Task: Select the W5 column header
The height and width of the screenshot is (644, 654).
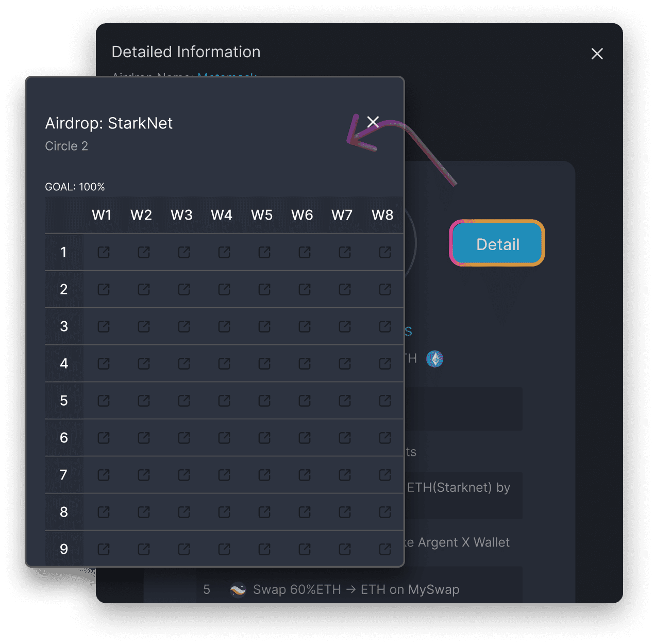Action: 262,215
